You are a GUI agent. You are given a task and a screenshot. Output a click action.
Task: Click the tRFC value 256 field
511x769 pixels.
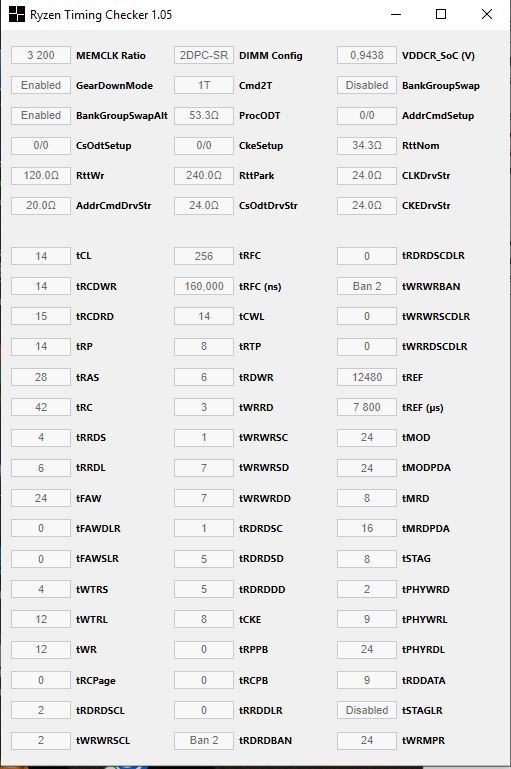click(204, 256)
